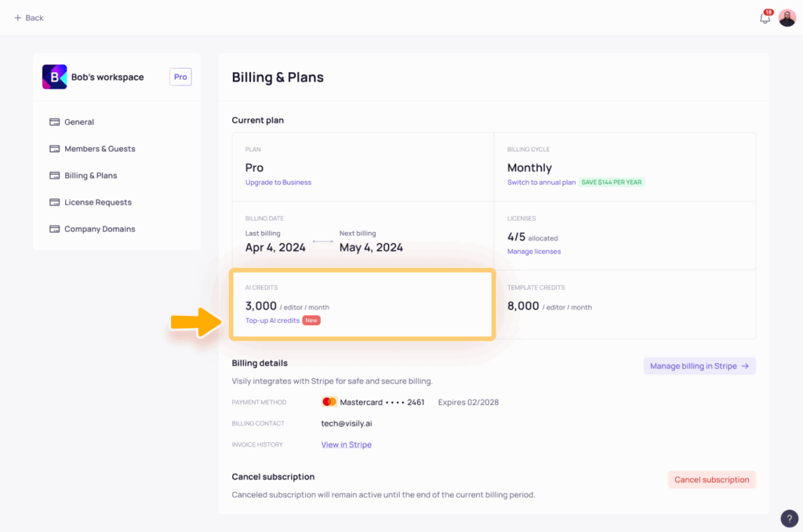Viewport: 803px width, 532px height.
Task: Click the Pro plan badge in sidebar
Action: coord(180,77)
